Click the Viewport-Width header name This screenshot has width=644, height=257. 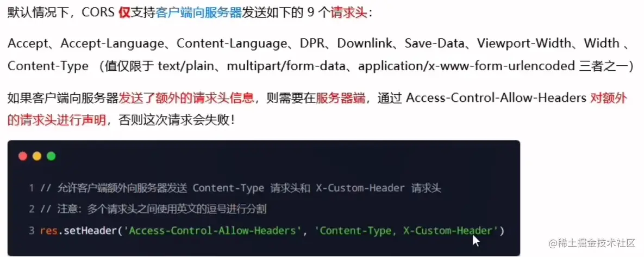tap(524, 43)
